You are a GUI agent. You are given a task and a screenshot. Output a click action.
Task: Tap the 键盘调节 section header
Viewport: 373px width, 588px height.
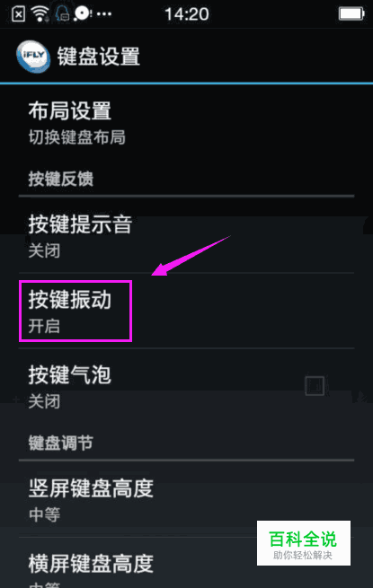(x=61, y=443)
